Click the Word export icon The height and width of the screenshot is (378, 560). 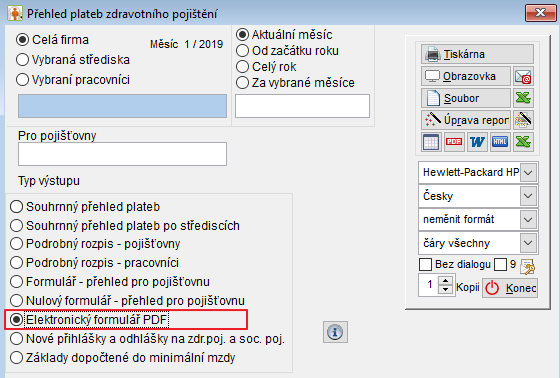tap(477, 142)
